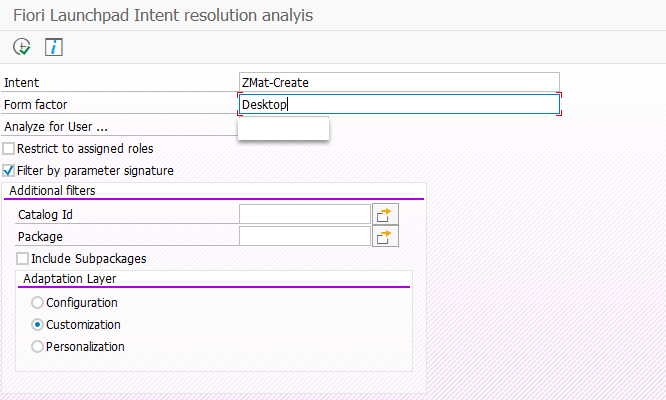
Task: Click the Additional filters group header
Action: click(x=52, y=191)
